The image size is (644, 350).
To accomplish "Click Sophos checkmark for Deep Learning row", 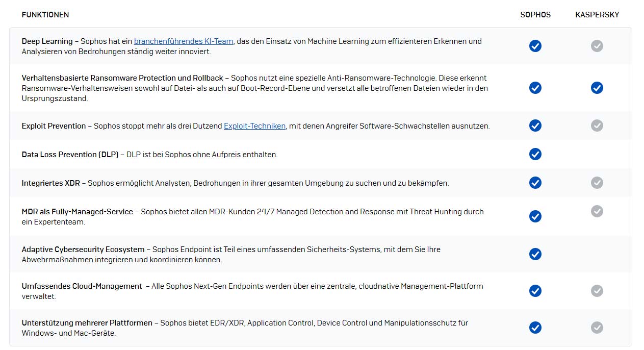I will tap(535, 46).
